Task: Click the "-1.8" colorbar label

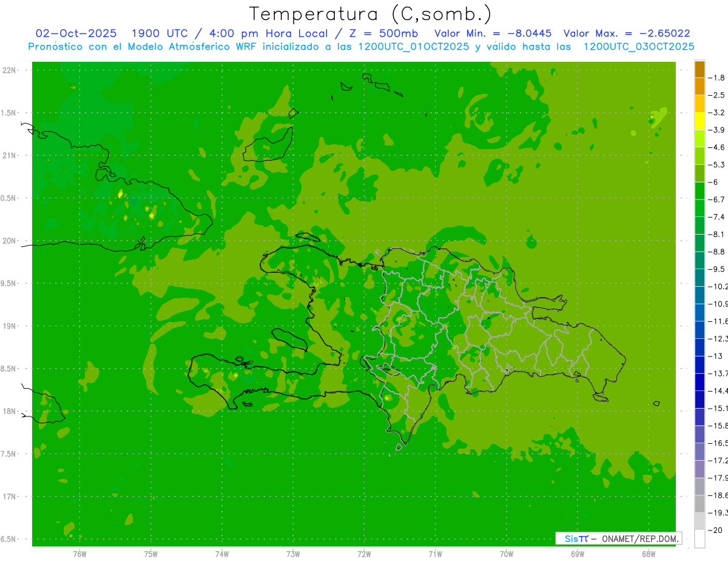Action: [x=716, y=78]
